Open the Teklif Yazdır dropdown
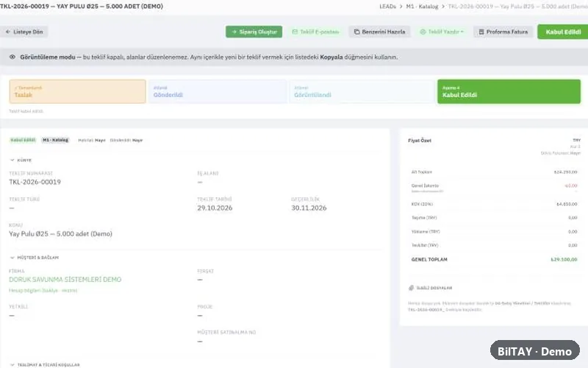The width and height of the screenshot is (588, 368). click(442, 32)
